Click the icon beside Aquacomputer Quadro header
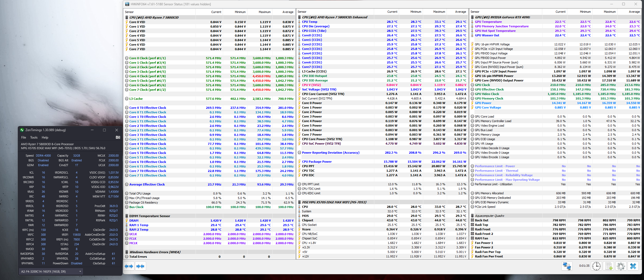 coord(472,216)
